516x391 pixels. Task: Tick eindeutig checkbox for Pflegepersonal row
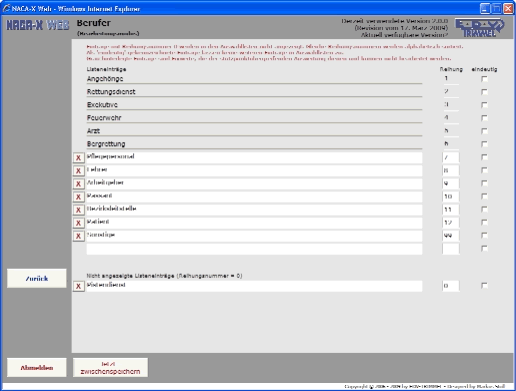tap(484, 157)
